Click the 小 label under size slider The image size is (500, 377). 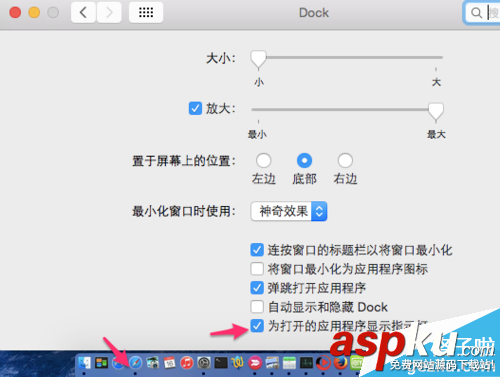point(259,82)
